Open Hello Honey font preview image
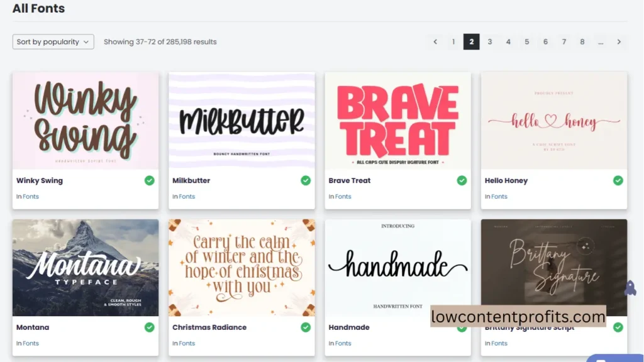 554,121
